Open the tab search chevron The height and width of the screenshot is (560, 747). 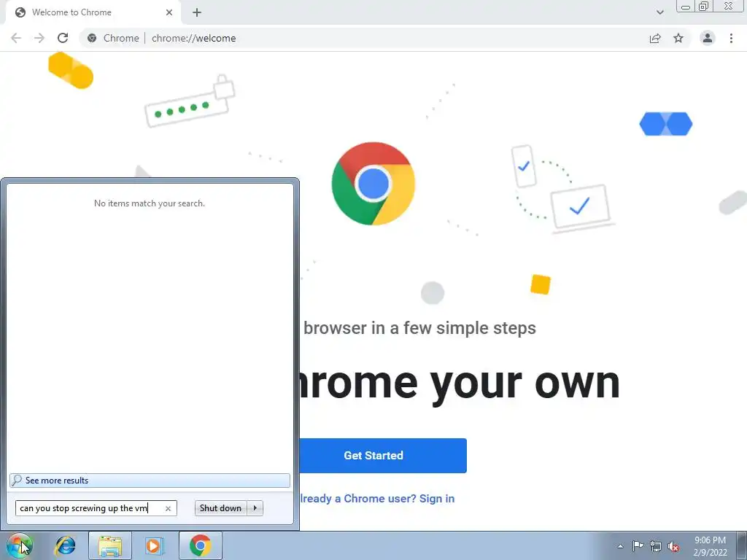tap(659, 12)
